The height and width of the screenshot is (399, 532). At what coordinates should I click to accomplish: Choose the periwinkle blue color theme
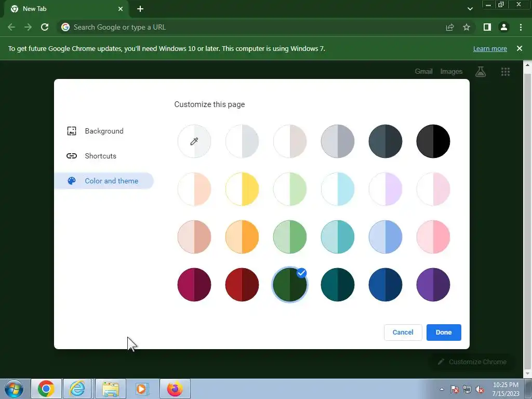pos(385,237)
